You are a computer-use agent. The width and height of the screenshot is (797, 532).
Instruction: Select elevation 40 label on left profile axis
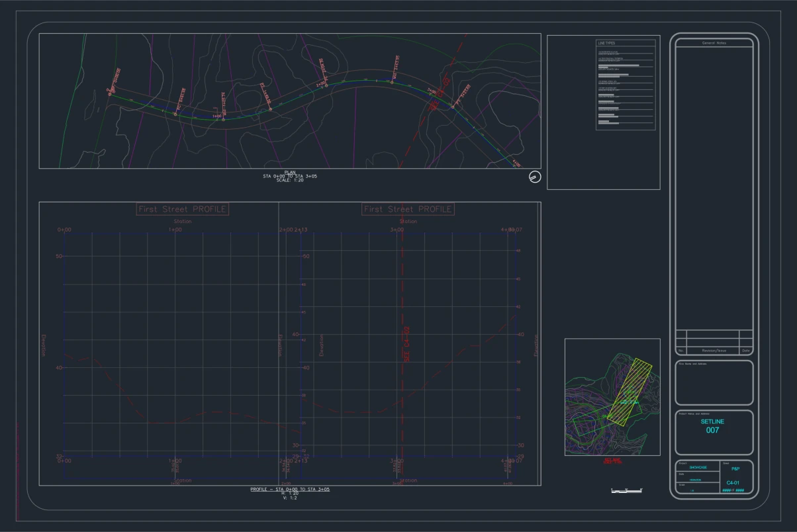59,368
